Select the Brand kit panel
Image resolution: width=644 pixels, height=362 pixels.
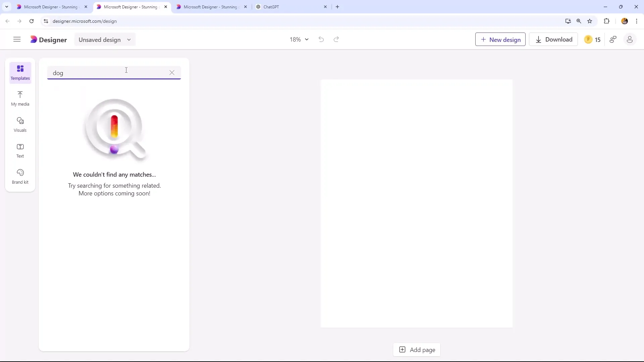click(x=20, y=177)
